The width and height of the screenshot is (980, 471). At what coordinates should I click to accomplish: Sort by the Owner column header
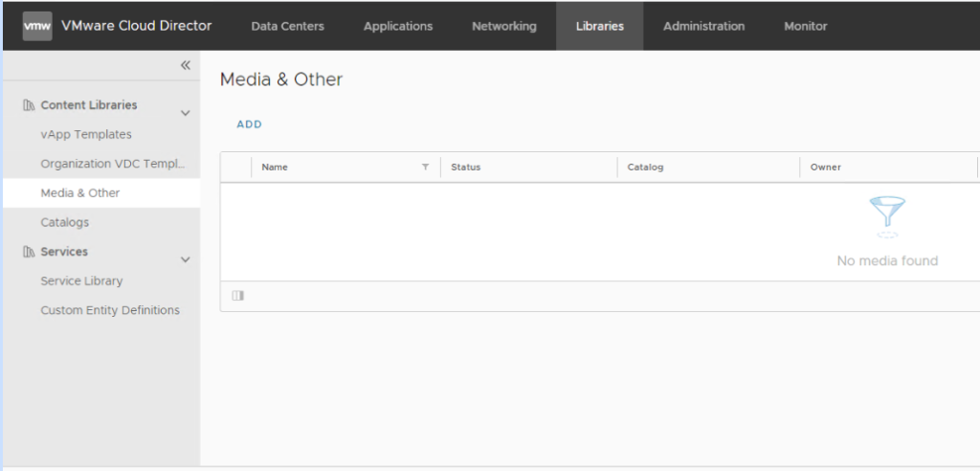pos(826,167)
